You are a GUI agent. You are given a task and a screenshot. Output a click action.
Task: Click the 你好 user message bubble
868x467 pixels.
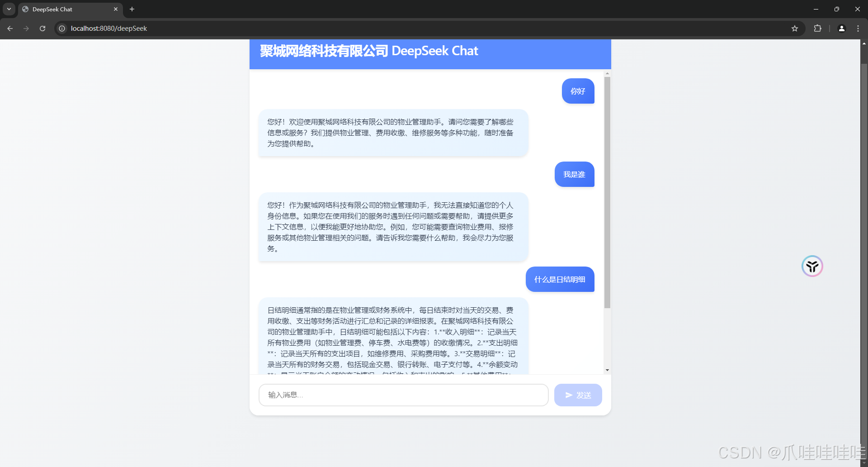click(x=578, y=91)
